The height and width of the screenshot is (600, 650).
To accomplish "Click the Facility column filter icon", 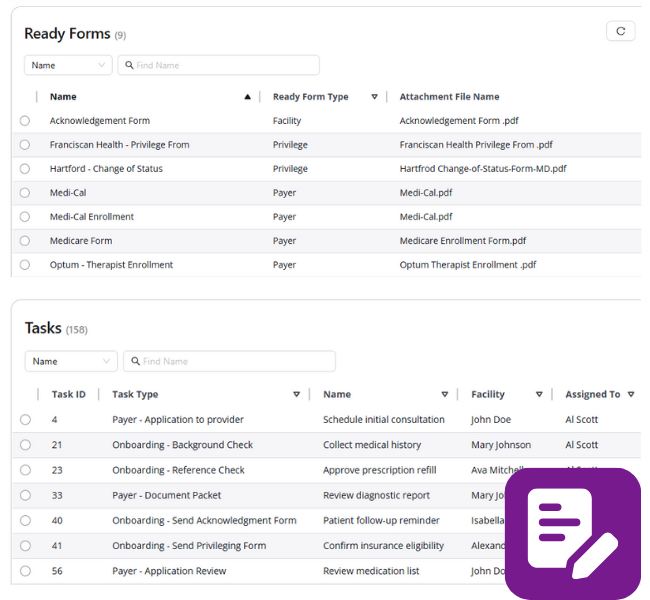I will tap(539, 394).
